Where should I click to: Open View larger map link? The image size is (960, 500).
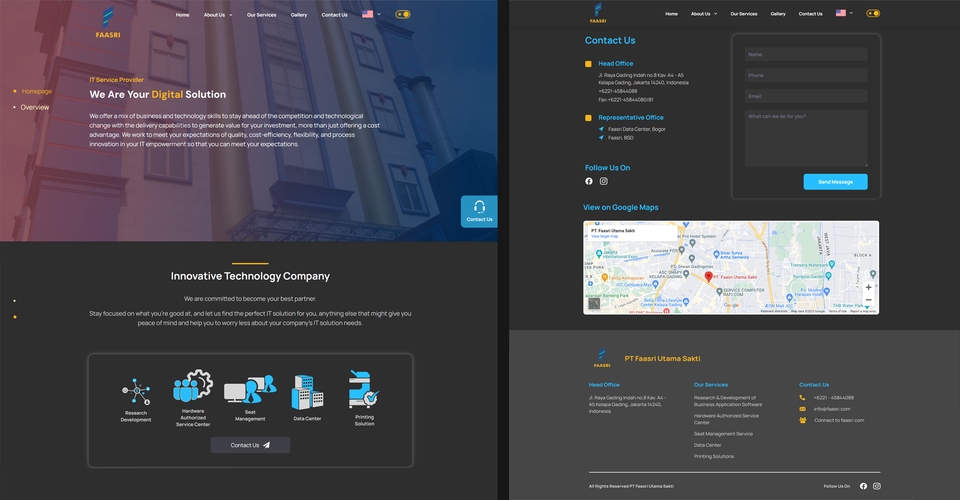(x=604, y=236)
